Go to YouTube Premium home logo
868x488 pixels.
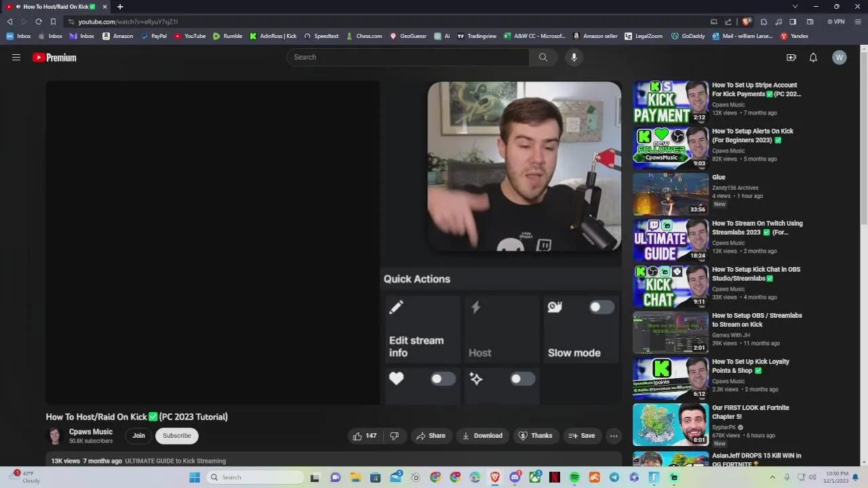[x=54, y=58]
